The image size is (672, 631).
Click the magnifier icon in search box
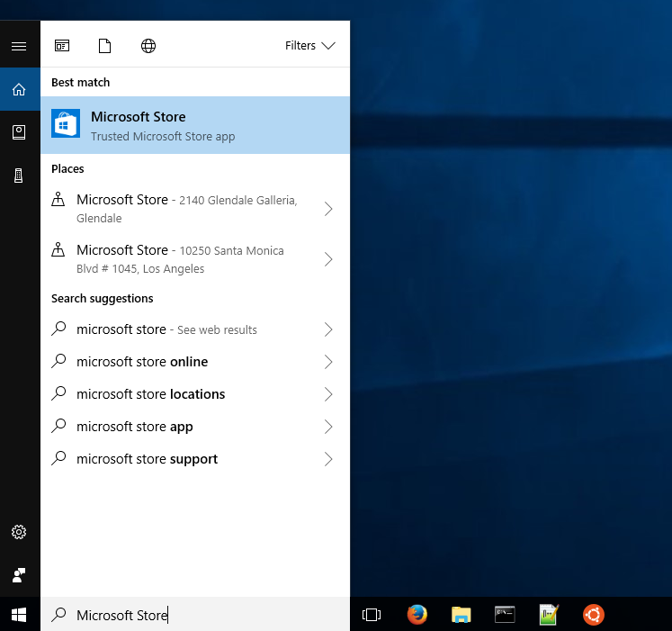[58, 614]
